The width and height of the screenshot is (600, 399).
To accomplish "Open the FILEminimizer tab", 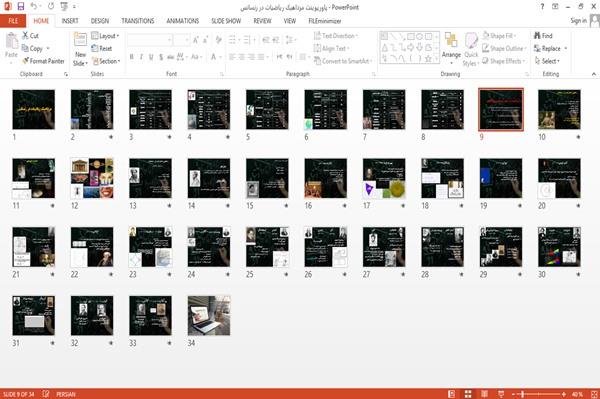I will [x=324, y=21].
